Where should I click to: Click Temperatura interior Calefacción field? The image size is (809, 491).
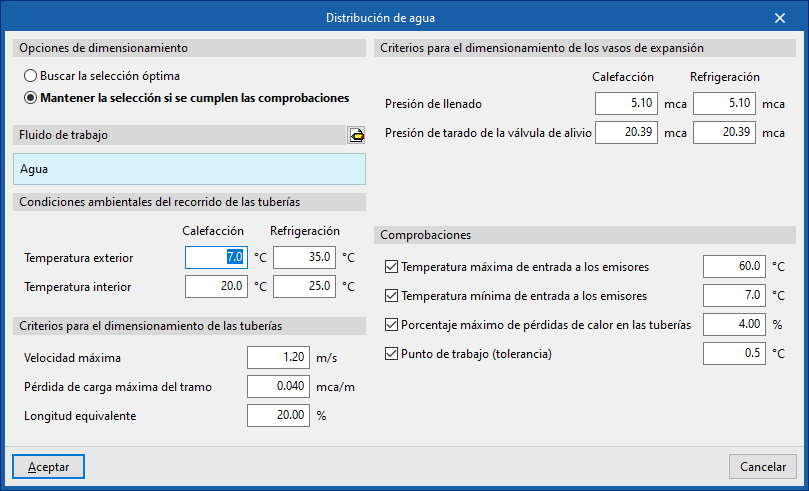click(x=216, y=287)
